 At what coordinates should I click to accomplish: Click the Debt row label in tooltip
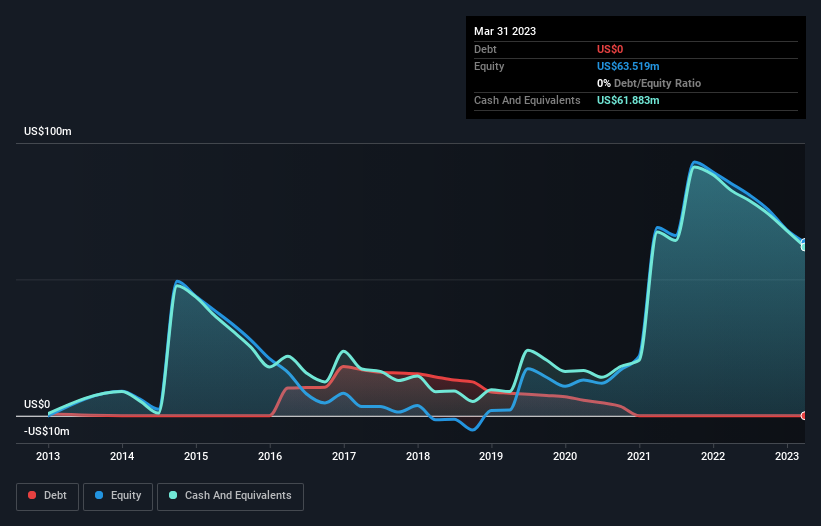pyautogui.click(x=485, y=49)
